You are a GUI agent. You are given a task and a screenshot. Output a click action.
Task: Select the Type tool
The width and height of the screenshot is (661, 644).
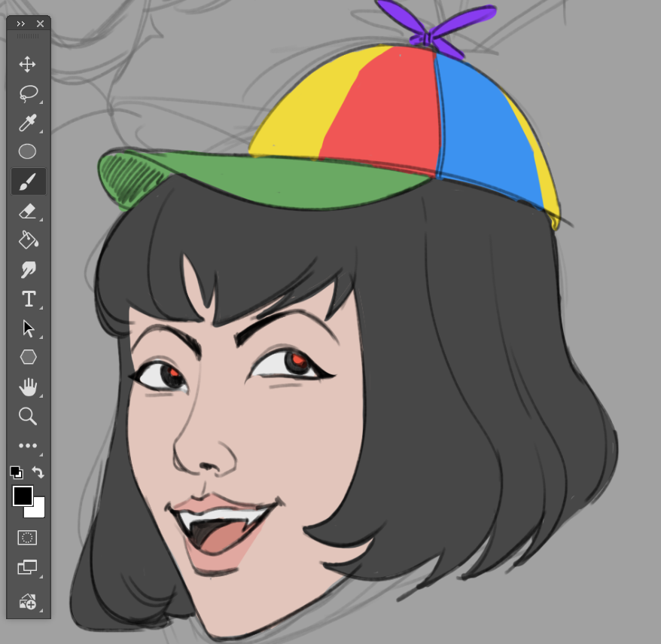coord(29,299)
